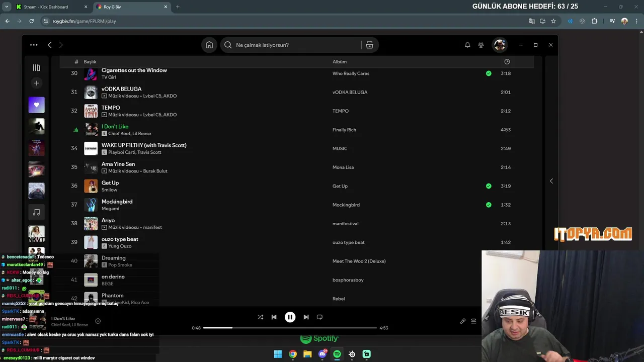This screenshot has height=362, width=644.
Task: Seek within the playback progress bar
Action: 290,328
